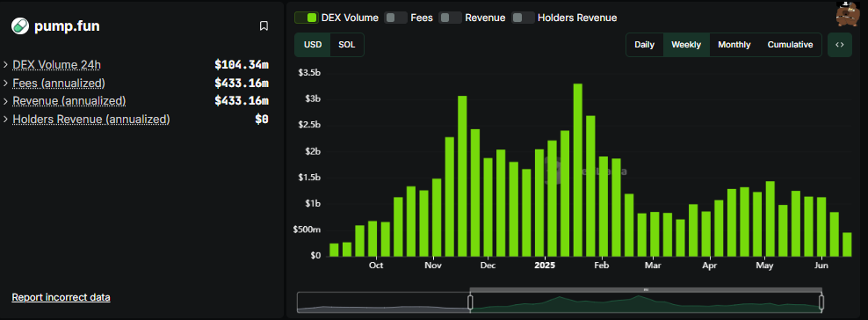Enable the Fees chart series
Image resolution: width=868 pixels, height=320 pixels.
click(395, 18)
